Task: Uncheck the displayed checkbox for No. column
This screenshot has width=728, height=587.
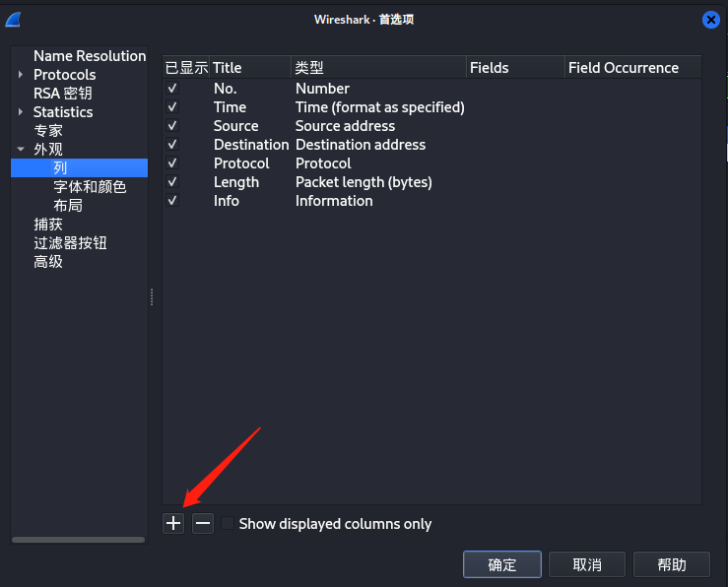Action: click(172, 89)
